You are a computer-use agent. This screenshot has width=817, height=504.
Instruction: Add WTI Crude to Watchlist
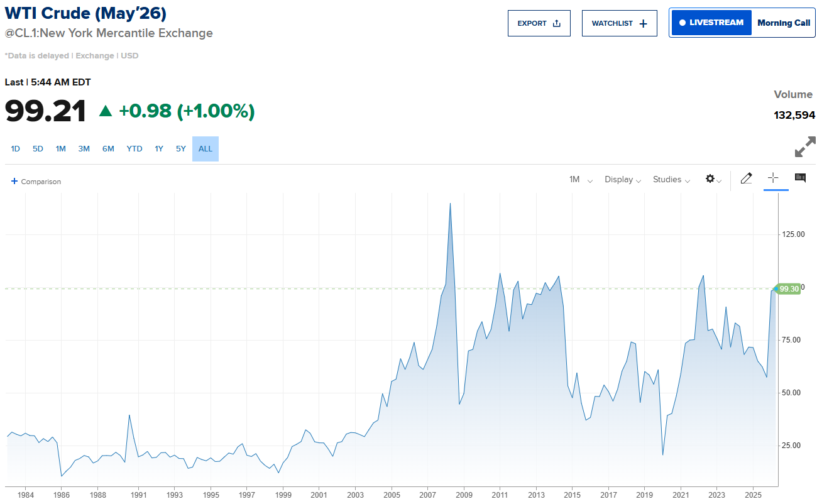(619, 23)
